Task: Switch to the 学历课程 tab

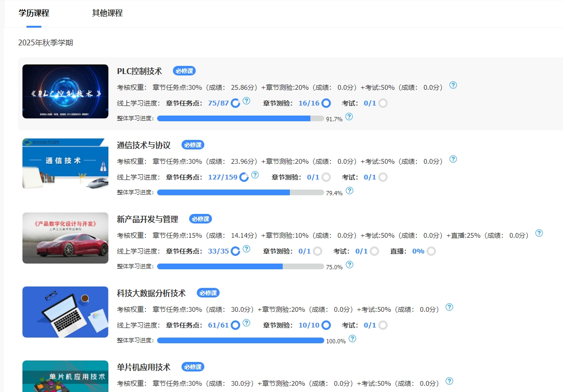Action: [34, 13]
